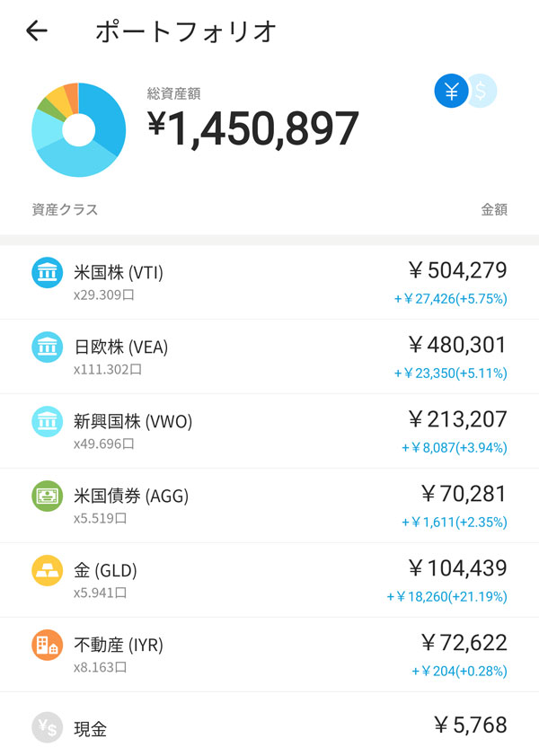Switch currency display to yen
This screenshot has height=756, width=539.
click(451, 91)
